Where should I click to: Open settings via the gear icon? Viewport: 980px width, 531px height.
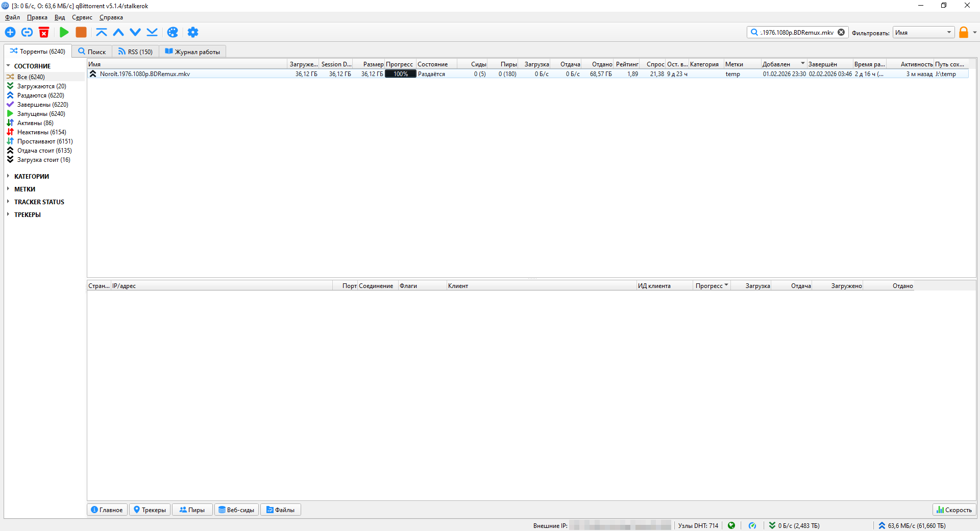click(192, 32)
